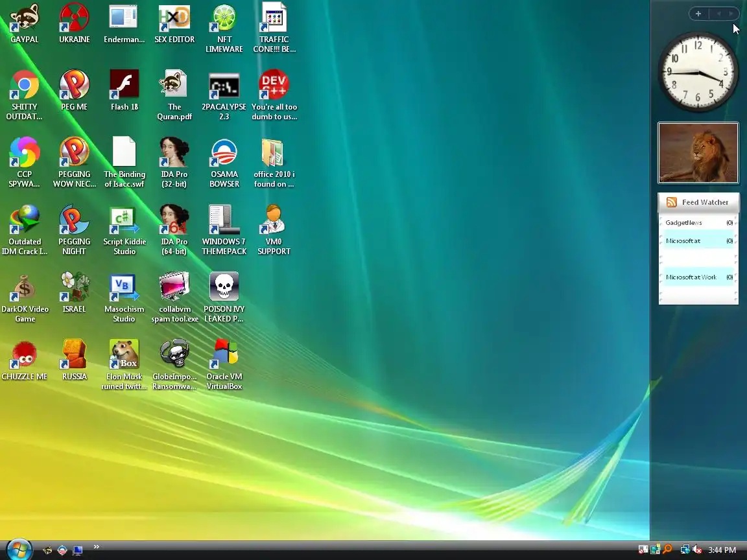747x560 pixels.
Task: Click the raccoon Quick Launch icon
Action: tap(47, 550)
